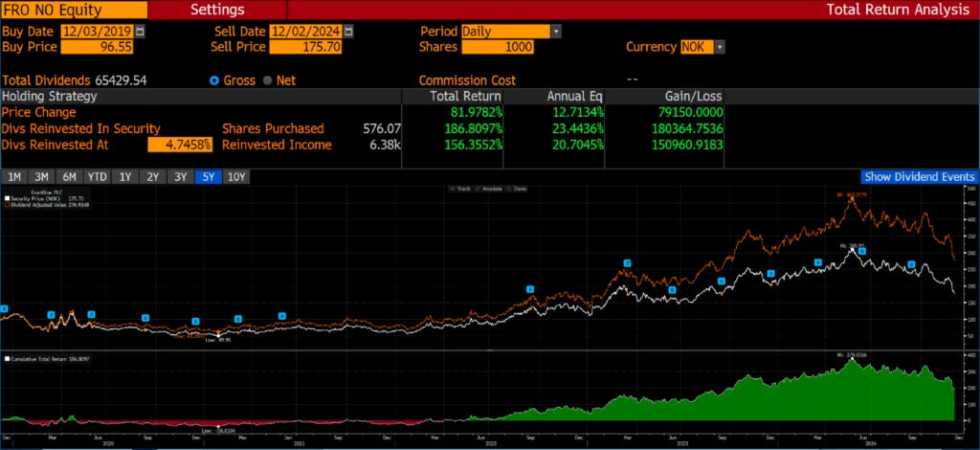
Task: Click the Divs Reinvested In Security row label
Action: click(81, 128)
